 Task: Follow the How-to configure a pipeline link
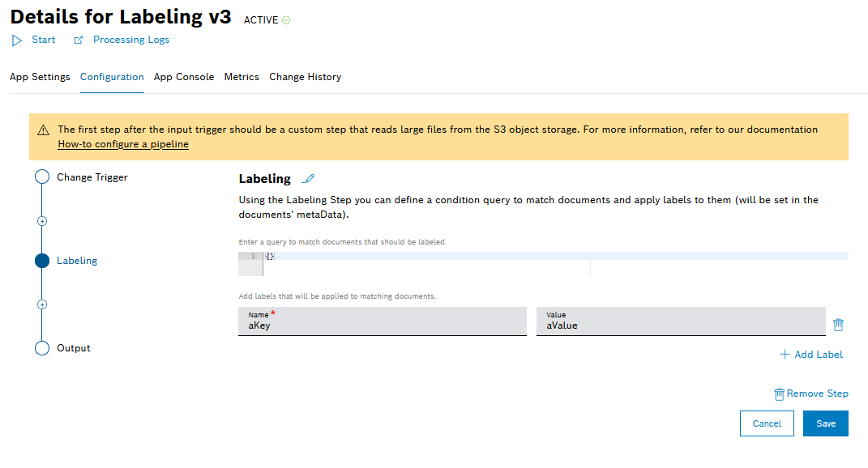pos(123,144)
